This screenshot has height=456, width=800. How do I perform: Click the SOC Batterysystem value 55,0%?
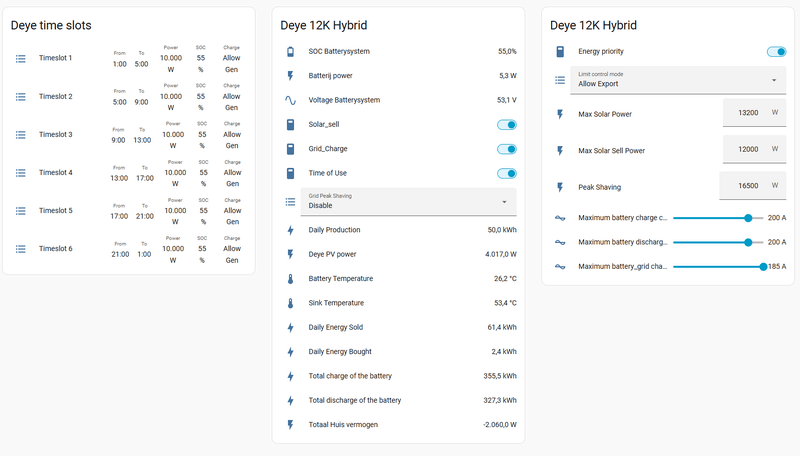[x=507, y=52]
